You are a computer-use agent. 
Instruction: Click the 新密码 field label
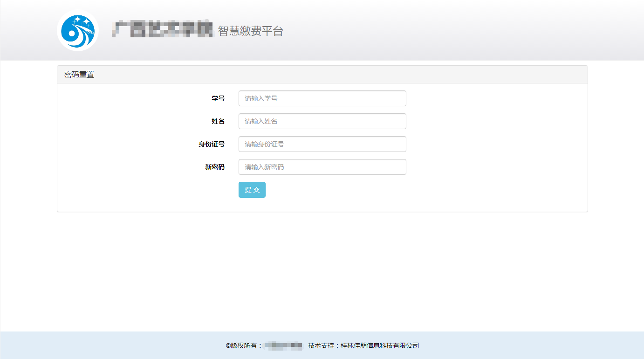215,167
